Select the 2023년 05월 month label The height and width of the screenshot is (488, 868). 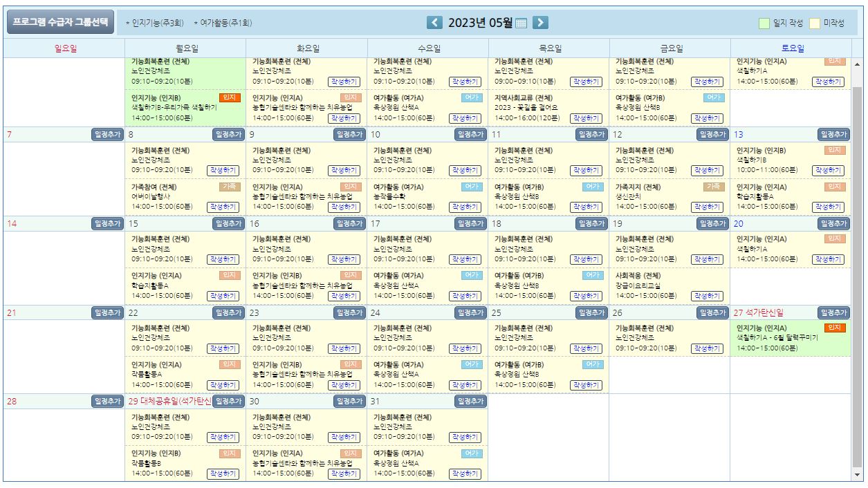pyautogui.click(x=480, y=22)
